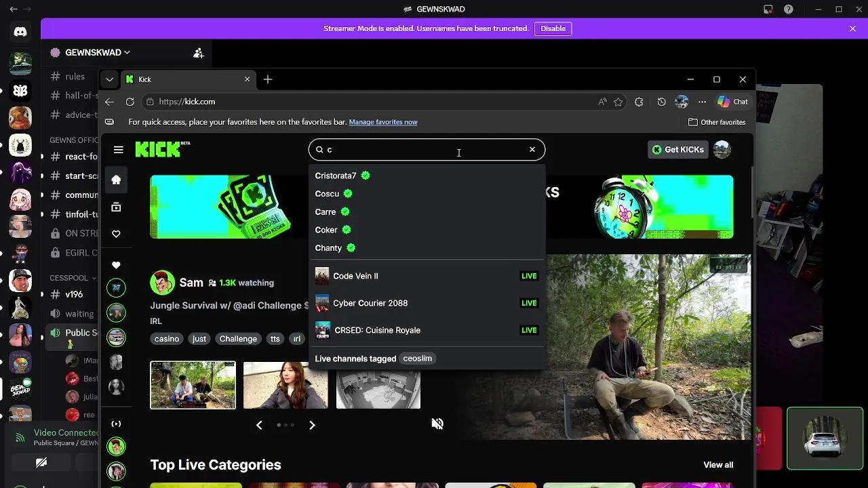Click Manage favorites now link

[383, 122]
